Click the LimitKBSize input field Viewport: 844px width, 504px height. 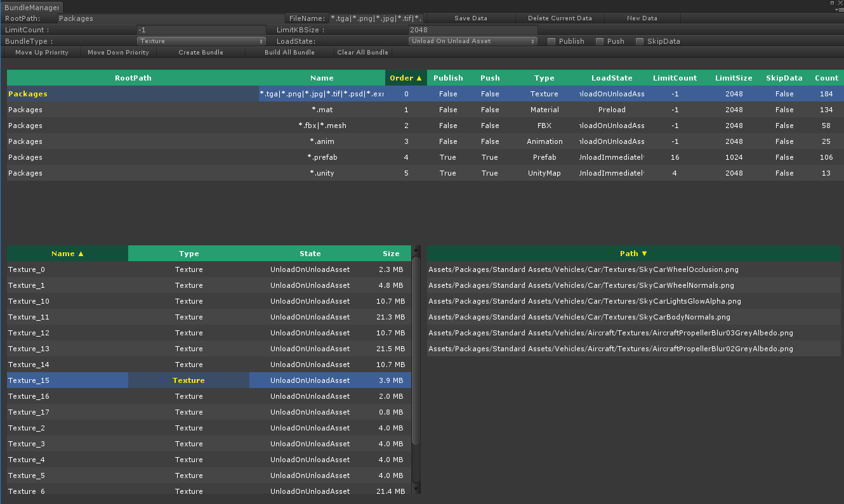coord(473,30)
